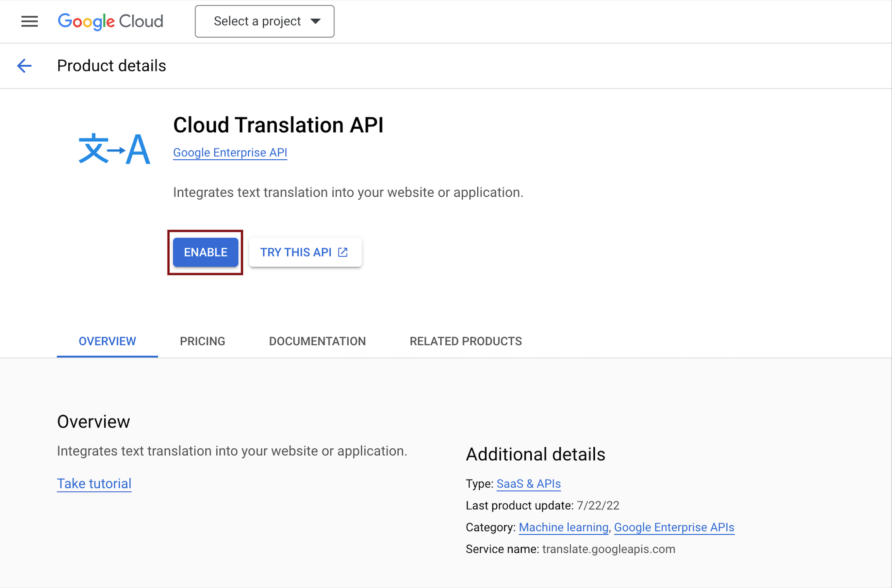Open the Select a project dropdown
Screen dimensions: 892x588
point(264,21)
